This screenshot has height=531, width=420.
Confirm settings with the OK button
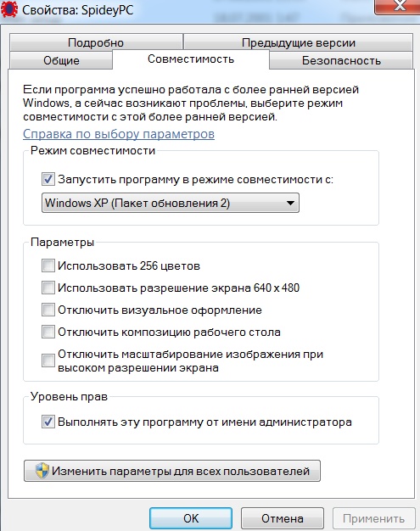pyautogui.click(x=191, y=518)
